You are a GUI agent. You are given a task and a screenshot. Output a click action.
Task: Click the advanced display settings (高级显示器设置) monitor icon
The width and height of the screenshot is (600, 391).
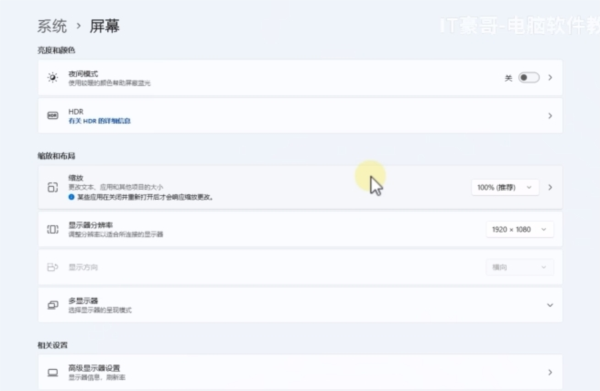click(x=53, y=372)
